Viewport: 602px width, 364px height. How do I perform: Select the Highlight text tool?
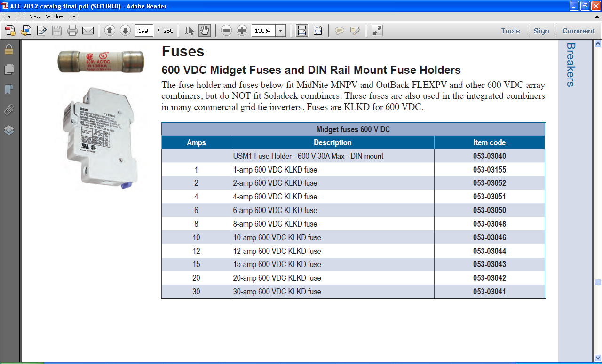355,31
